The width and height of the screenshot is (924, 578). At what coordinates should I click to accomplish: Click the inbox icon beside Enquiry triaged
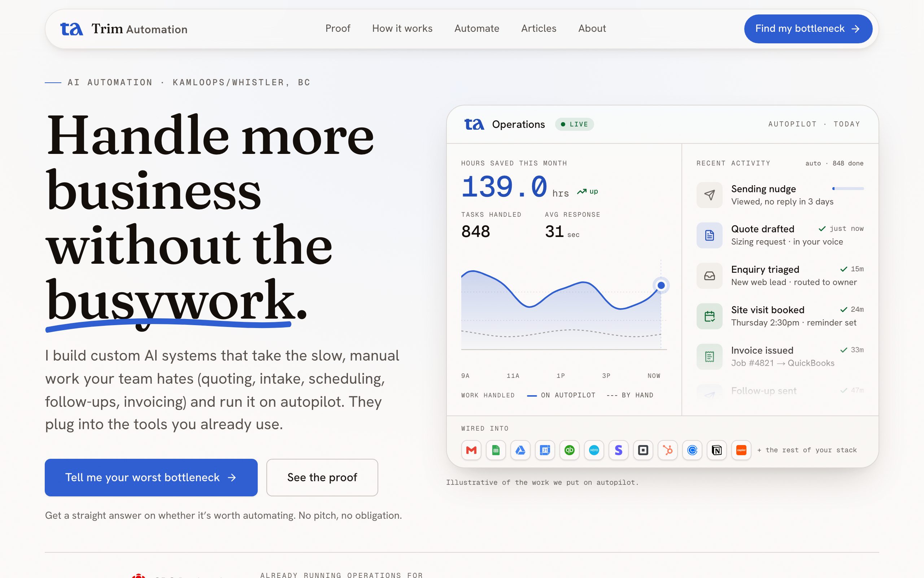click(x=709, y=276)
